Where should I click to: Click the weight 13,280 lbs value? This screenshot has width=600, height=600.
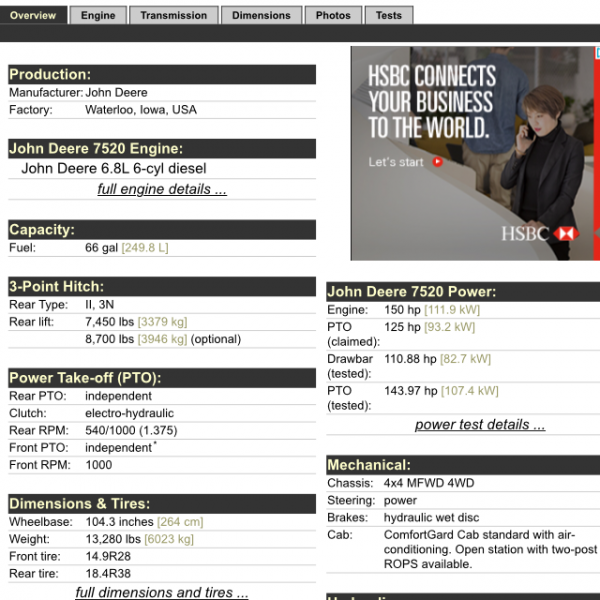coord(113,539)
